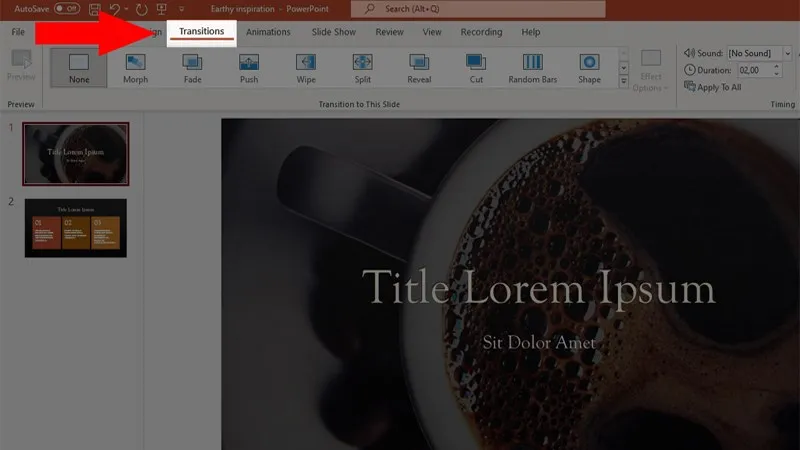
Task: Select the Reveal transition
Action: coord(419,67)
